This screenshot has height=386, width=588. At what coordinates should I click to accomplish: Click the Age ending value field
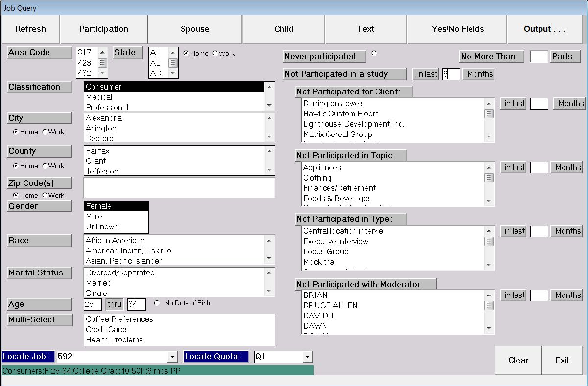pos(137,304)
